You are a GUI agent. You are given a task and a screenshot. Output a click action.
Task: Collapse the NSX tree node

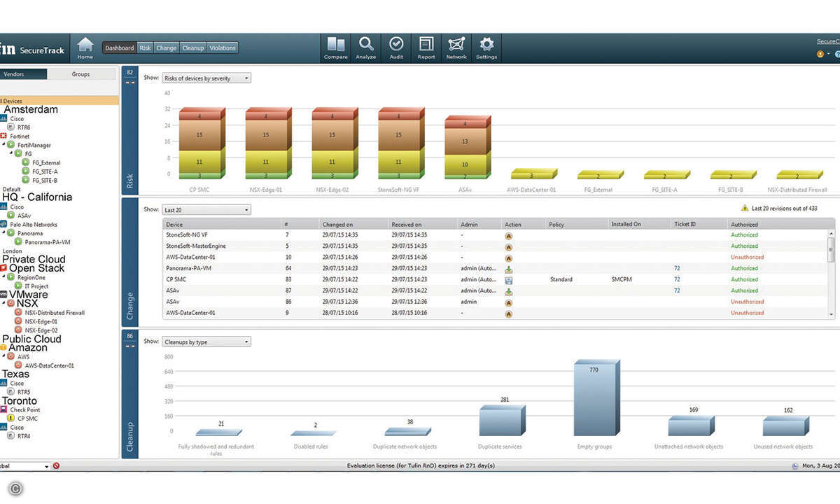coord(4,304)
